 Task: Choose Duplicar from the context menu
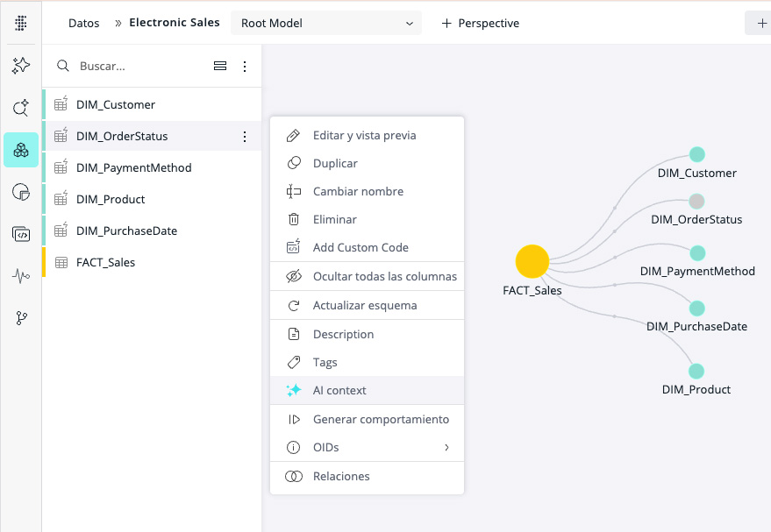pyautogui.click(x=367, y=164)
